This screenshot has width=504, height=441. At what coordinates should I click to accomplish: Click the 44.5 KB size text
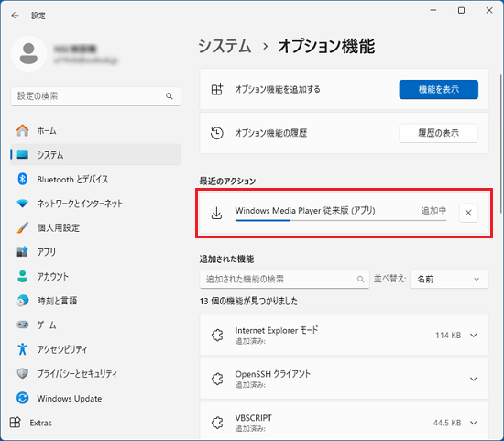point(447,423)
